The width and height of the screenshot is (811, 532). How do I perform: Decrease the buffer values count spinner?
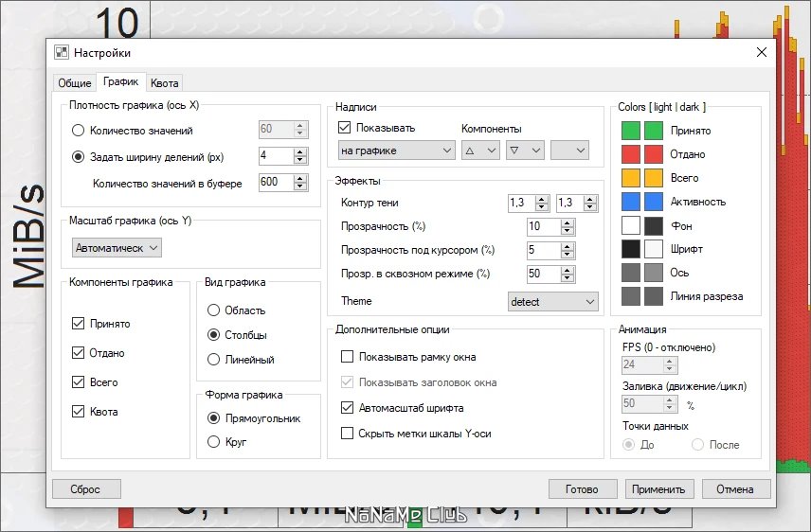point(300,186)
